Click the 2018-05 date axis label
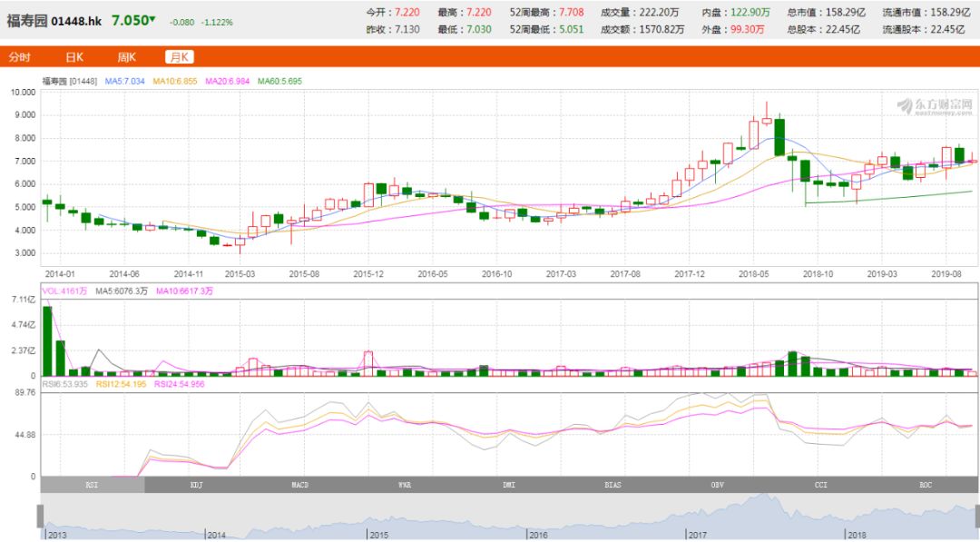The height and width of the screenshot is (542, 980). coord(754,274)
